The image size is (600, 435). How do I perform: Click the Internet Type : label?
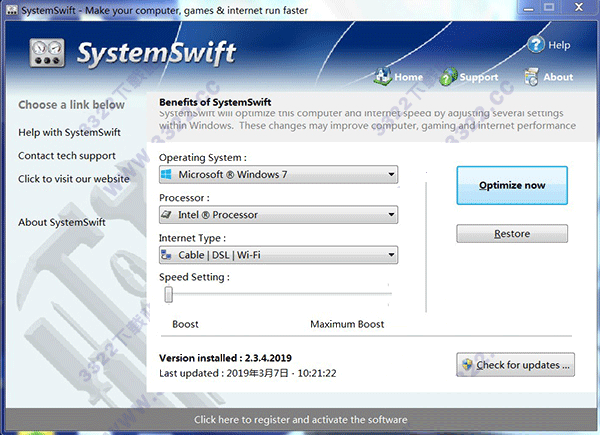(192, 238)
